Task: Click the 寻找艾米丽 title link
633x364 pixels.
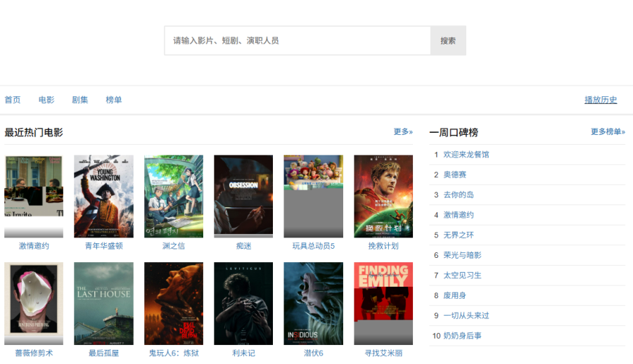Action: point(383,353)
